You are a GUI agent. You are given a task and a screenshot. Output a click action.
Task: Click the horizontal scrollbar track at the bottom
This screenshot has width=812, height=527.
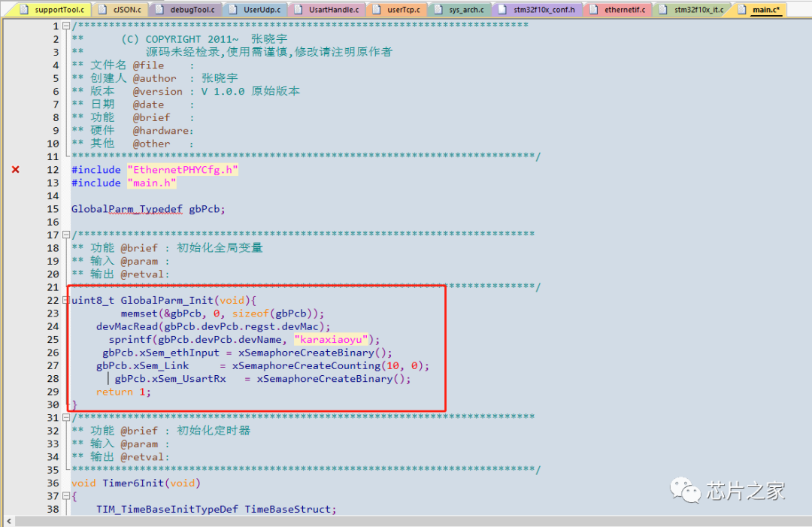414,521
